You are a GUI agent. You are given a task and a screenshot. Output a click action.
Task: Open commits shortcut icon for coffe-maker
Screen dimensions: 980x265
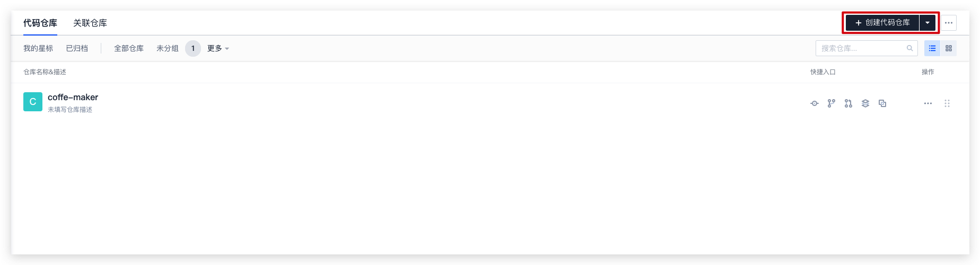pos(815,103)
